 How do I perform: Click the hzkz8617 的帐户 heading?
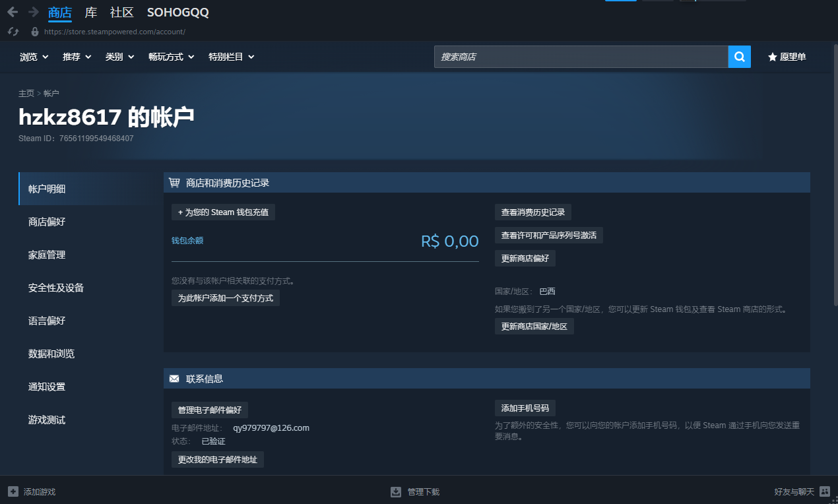[x=106, y=117]
